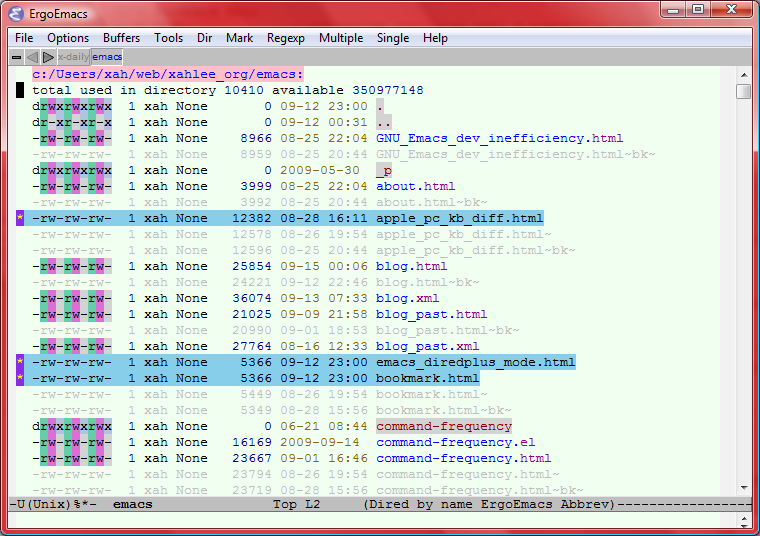Click file size 8966 value

point(256,138)
